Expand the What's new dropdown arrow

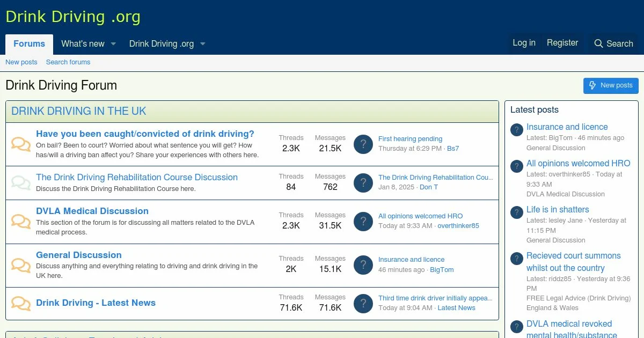113,44
